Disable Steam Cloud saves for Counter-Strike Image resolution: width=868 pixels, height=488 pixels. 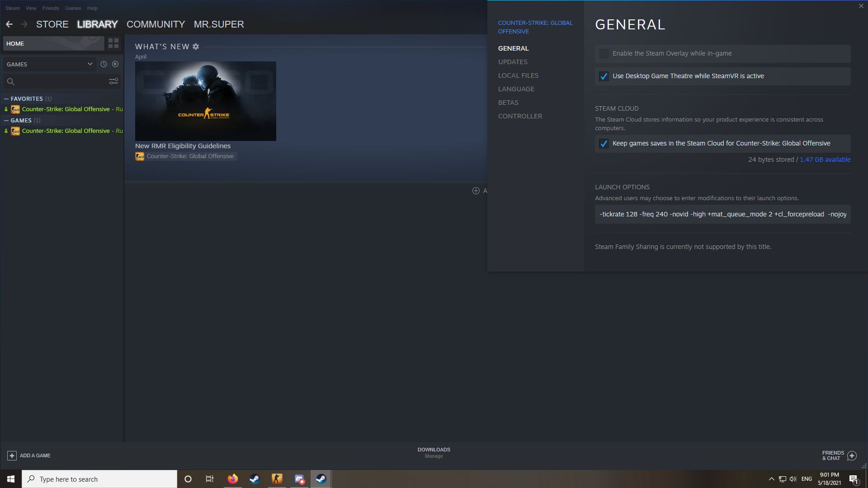[604, 144]
